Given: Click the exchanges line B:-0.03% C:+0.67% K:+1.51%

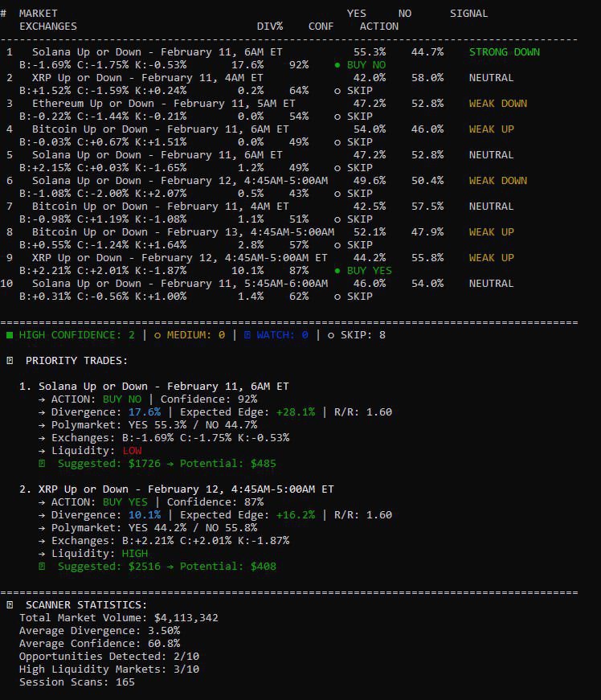Looking at the screenshot, I should pos(103,142).
